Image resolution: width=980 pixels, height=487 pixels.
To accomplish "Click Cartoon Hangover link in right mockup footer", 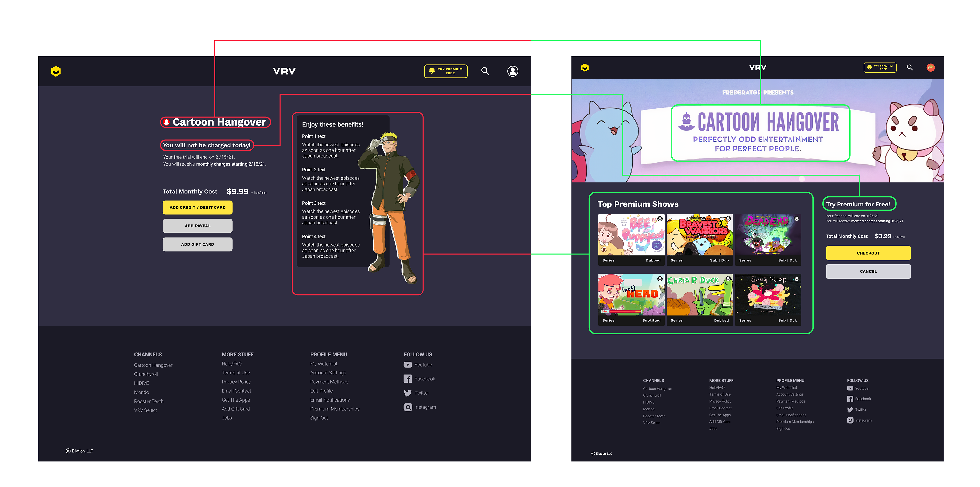I will coord(657,389).
